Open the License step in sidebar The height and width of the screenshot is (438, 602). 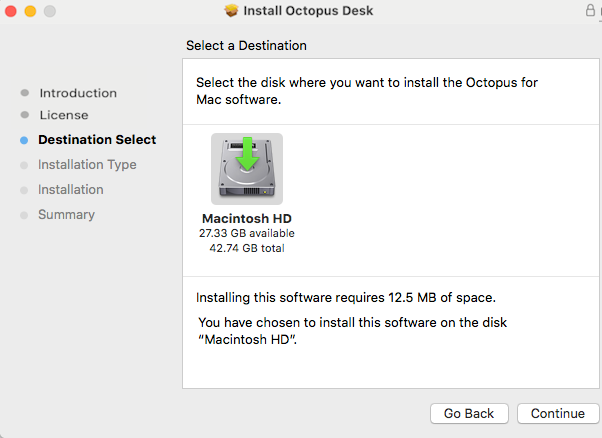point(64,115)
